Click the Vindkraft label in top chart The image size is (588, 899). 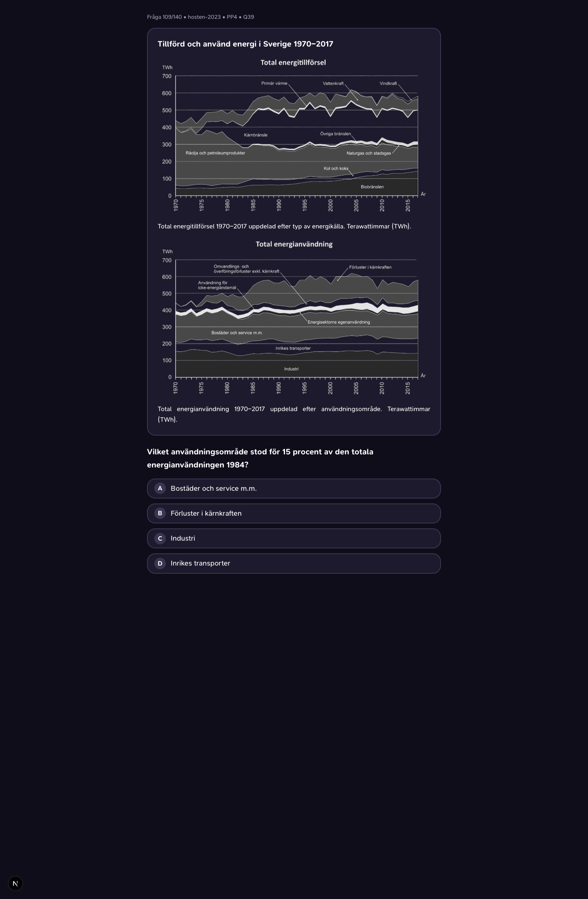click(388, 83)
